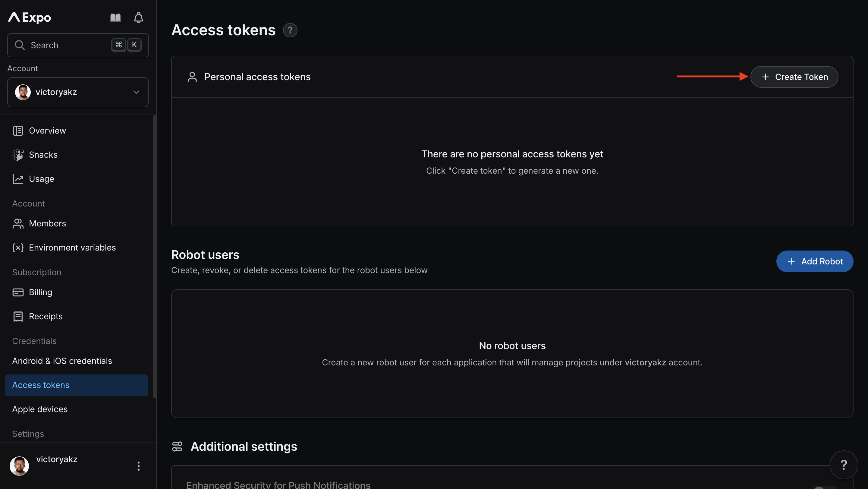Click the Personal access tokens person icon
Screen dimensions: 868x489
pos(192,77)
